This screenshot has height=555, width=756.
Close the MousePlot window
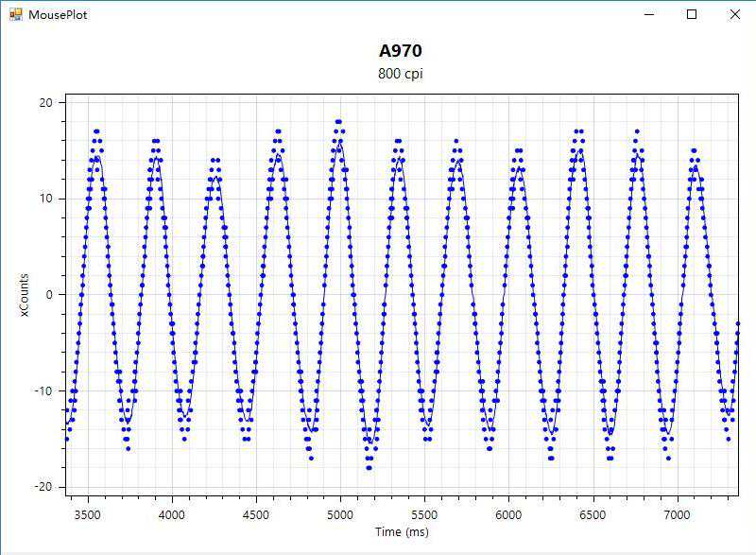[734, 14]
